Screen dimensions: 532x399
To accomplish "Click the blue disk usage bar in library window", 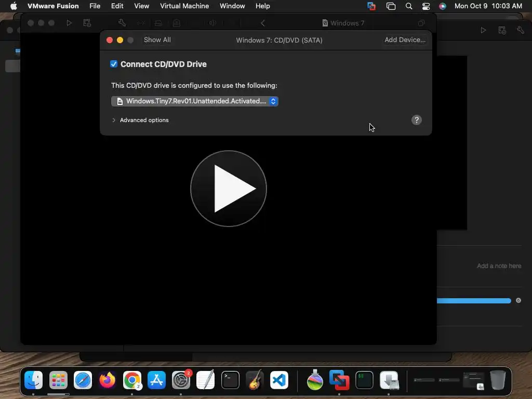I will (x=474, y=301).
